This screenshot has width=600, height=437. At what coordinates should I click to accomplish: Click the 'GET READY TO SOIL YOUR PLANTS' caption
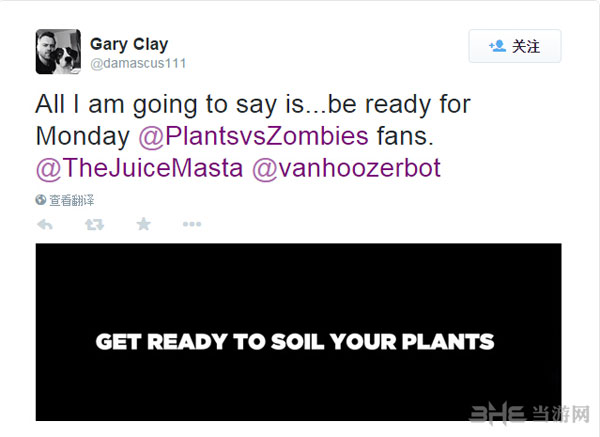(x=295, y=342)
